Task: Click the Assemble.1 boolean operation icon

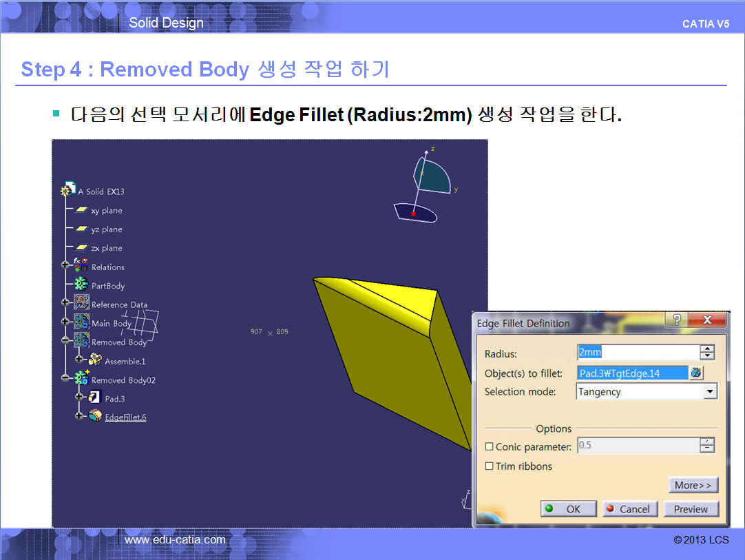Action: point(95,360)
